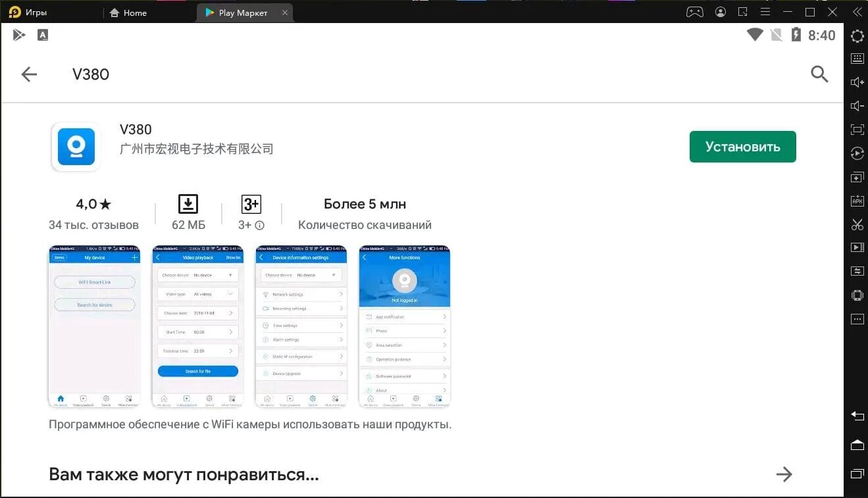868x498 pixels.
Task: Click the Play Market search magnifier
Action: 819,74
